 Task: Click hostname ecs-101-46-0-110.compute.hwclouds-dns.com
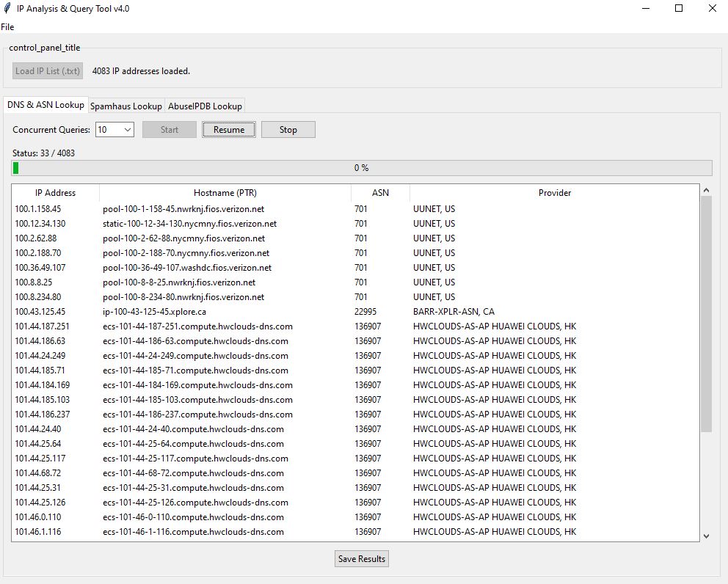pyautogui.click(x=193, y=517)
